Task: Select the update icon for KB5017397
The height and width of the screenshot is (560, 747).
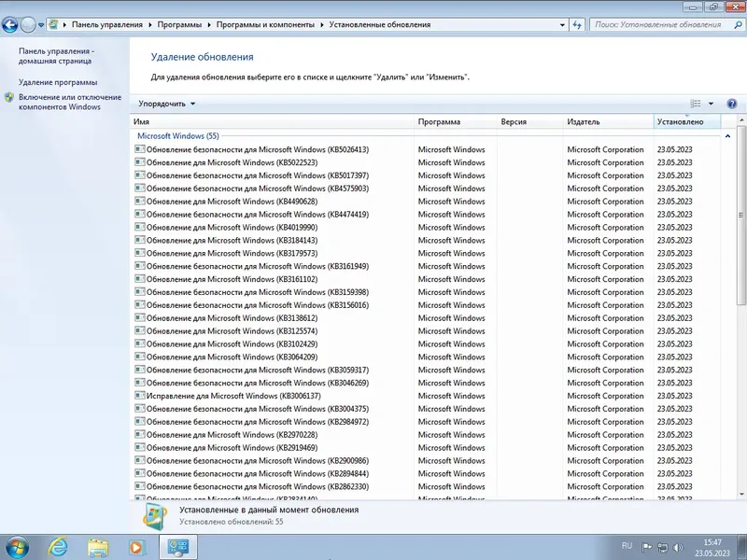Action: point(139,175)
